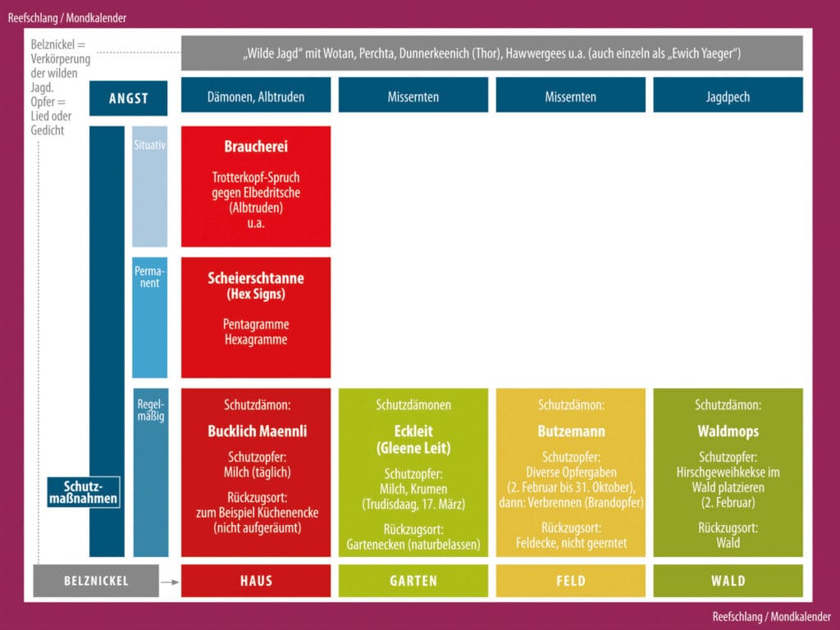Click the Jagdpech header cell
840x630 pixels.
(x=728, y=95)
